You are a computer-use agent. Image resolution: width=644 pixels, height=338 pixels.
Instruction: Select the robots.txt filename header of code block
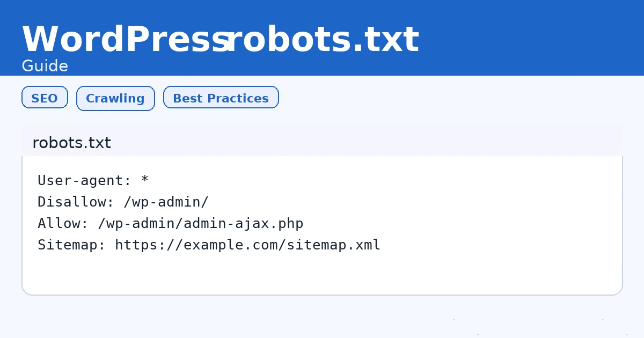71,143
